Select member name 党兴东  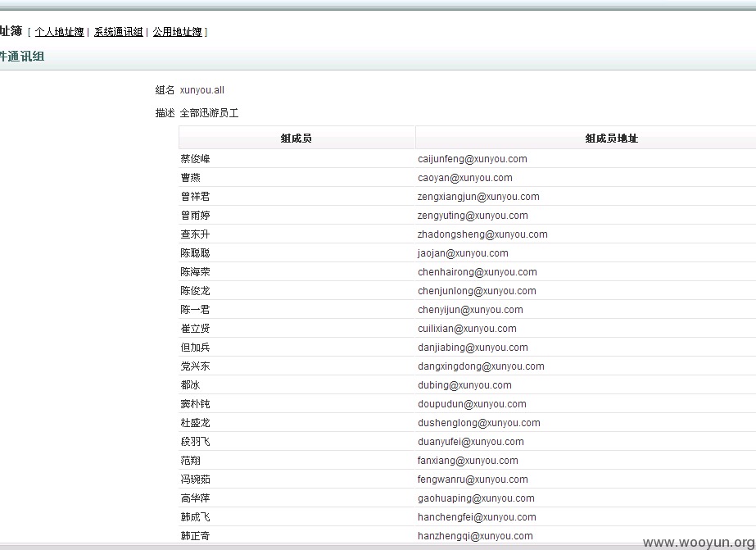[x=195, y=366]
